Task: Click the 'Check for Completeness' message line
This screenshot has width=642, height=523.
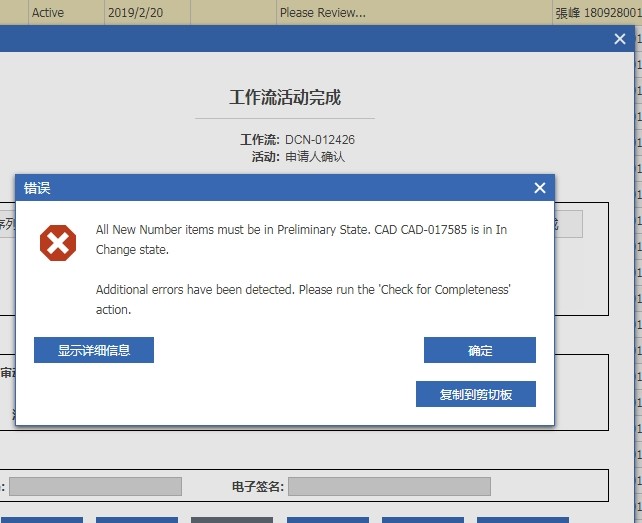Action: coord(303,290)
